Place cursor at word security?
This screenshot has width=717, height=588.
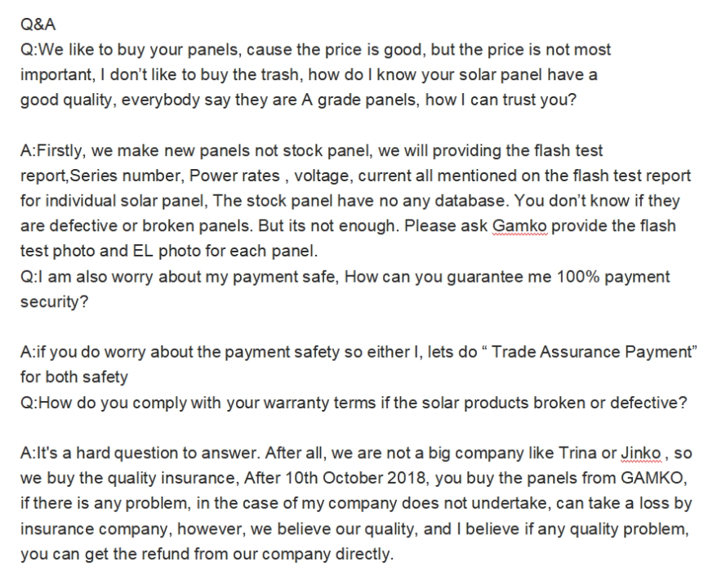(54, 302)
